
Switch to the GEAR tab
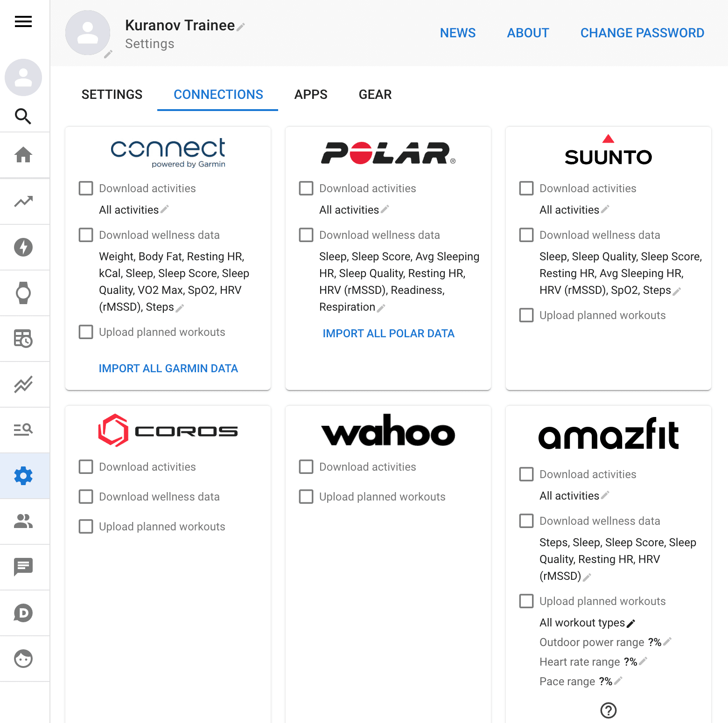[375, 95]
